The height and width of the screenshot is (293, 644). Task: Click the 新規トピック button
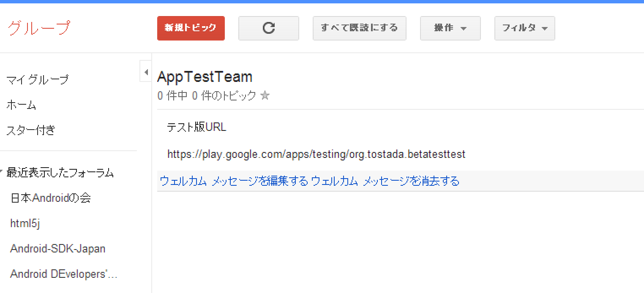click(x=191, y=28)
